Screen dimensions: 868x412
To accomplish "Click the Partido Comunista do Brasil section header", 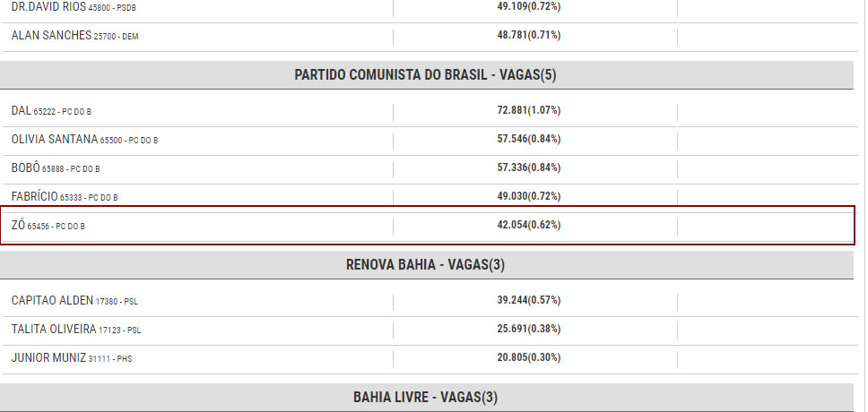I will 425,74.
